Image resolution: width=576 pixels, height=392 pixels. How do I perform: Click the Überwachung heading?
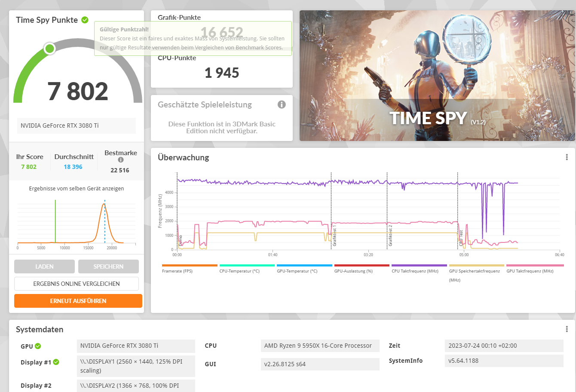coord(184,157)
